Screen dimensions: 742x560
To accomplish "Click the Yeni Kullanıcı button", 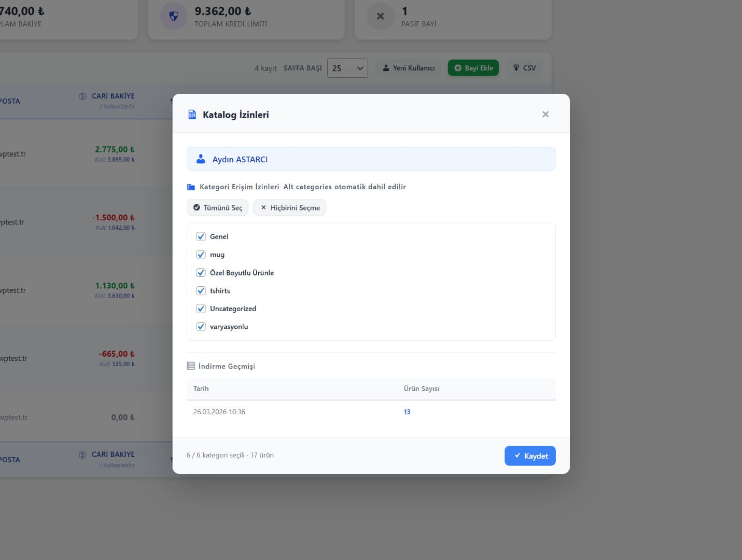I will (x=408, y=68).
